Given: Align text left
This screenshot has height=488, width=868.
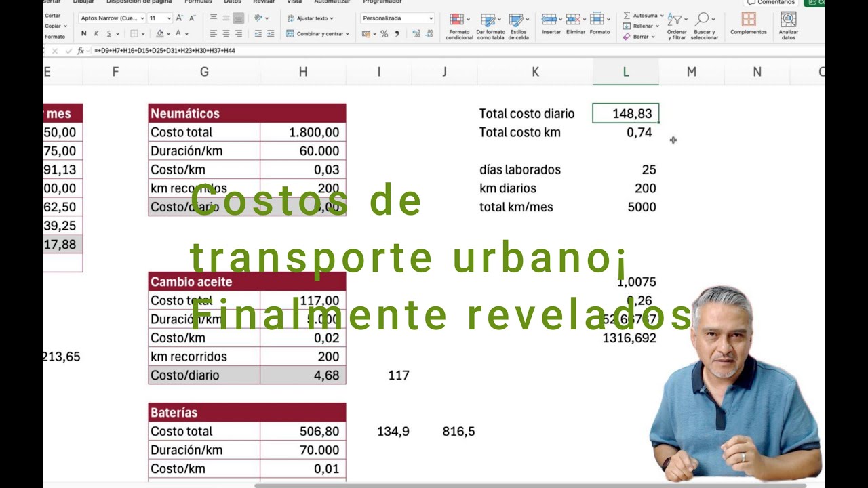Looking at the screenshot, I should click(214, 33).
